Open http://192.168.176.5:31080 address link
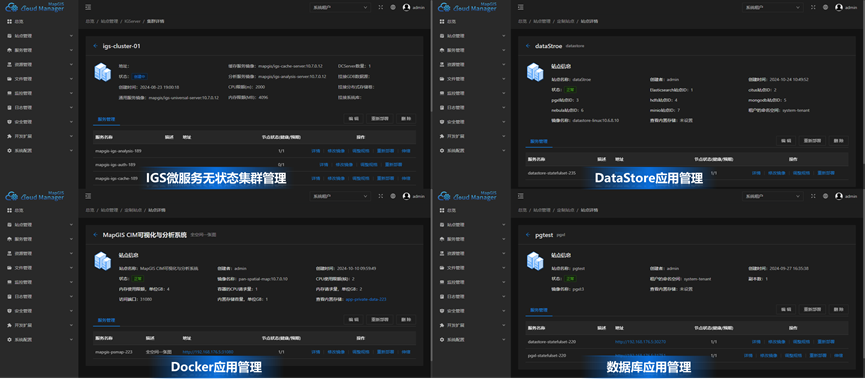This screenshot has height=390, width=865. click(x=208, y=351)
